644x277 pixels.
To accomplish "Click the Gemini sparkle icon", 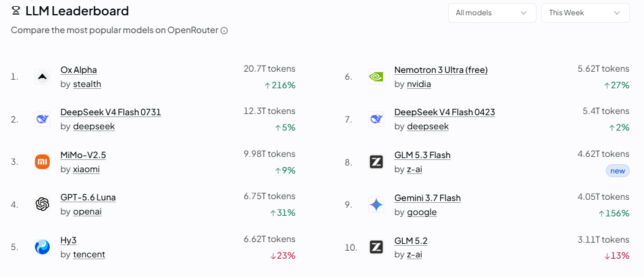I will tap(376, 205).
